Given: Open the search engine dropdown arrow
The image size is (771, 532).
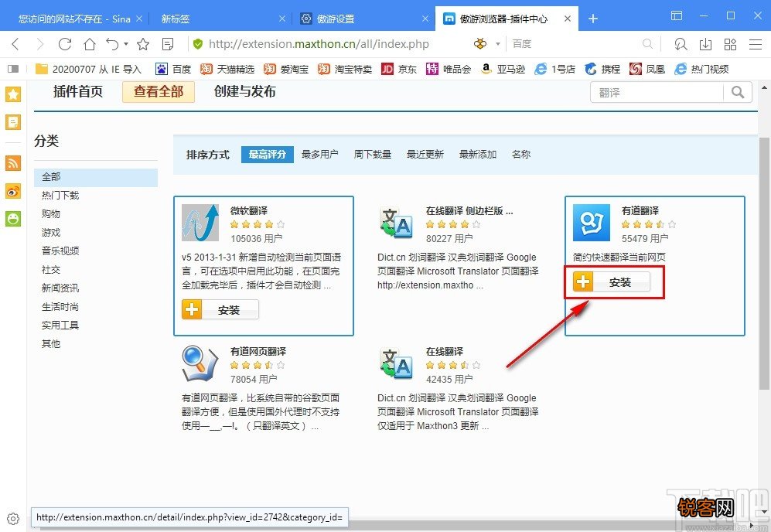Looking at the screenshot, I should (497, 44).
